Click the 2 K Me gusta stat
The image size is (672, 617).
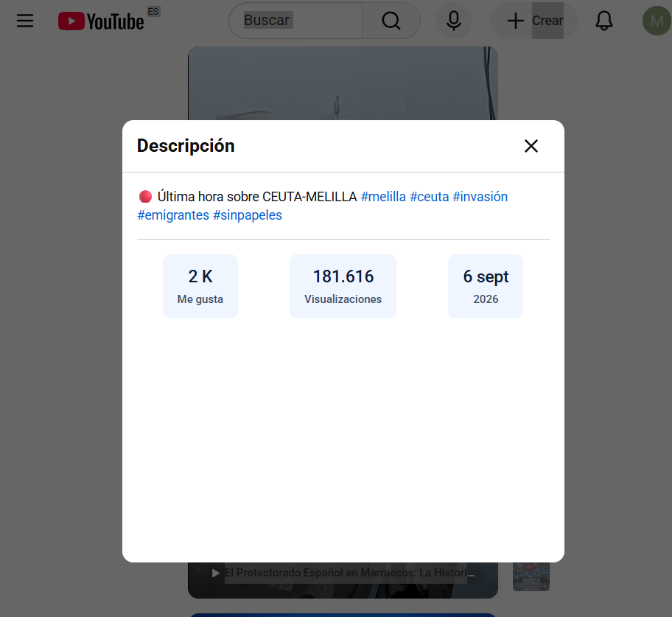click(200, 287)
